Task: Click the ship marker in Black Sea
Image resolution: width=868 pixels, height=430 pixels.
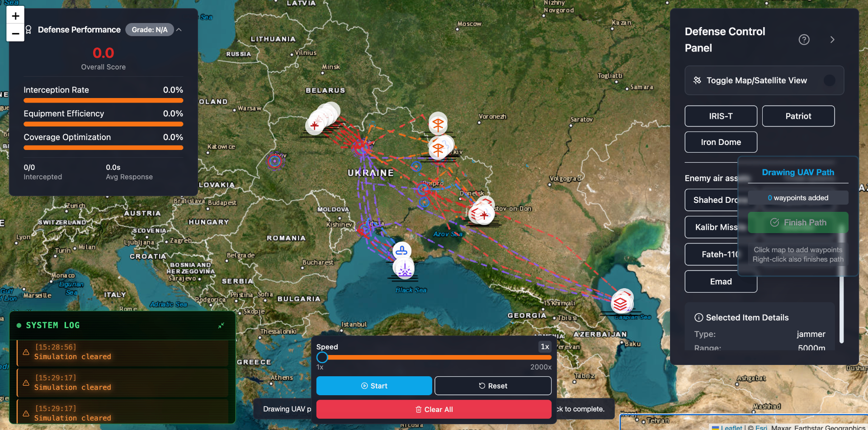Action: point(401,250)
